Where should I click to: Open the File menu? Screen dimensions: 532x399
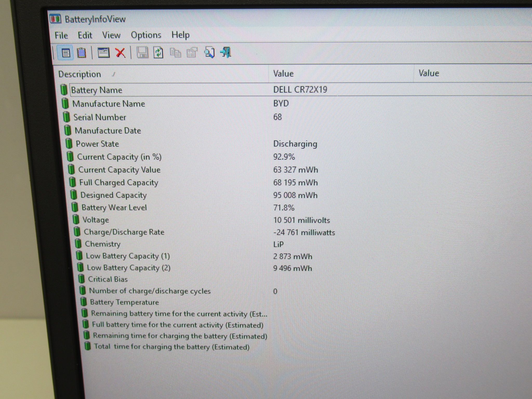pyautogui.click(x=61, y=35)
